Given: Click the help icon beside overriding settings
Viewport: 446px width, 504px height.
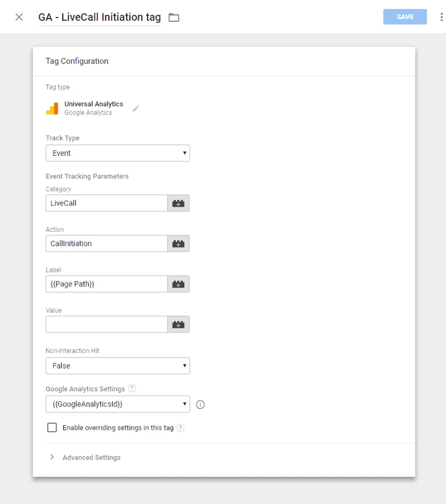Looking at the screenshot, I should (180, 428).
